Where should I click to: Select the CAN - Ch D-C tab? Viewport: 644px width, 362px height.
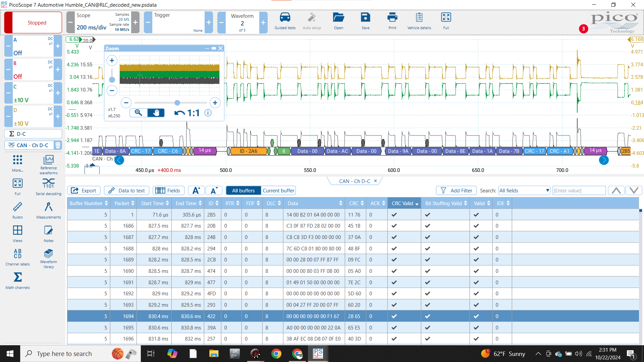pos(354,181)
